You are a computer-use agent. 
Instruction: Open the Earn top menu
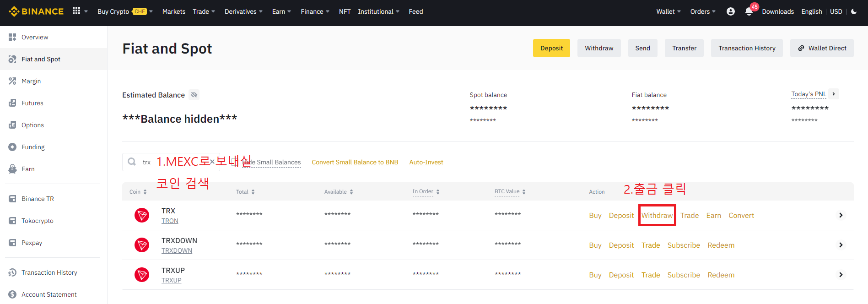[281, 11]
